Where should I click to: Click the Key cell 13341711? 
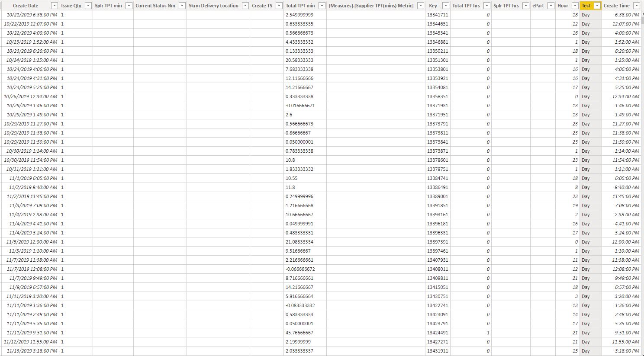[438, 15]
